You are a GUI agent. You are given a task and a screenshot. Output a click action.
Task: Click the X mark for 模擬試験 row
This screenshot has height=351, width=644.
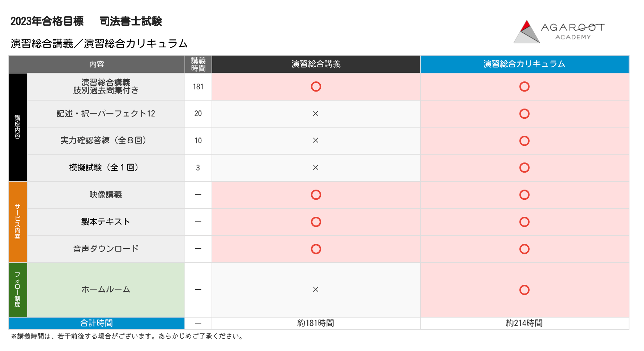316,168
